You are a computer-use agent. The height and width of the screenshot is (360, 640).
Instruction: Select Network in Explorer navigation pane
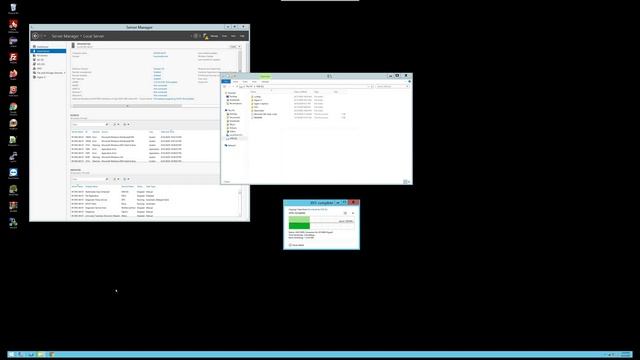coord(231,145)
